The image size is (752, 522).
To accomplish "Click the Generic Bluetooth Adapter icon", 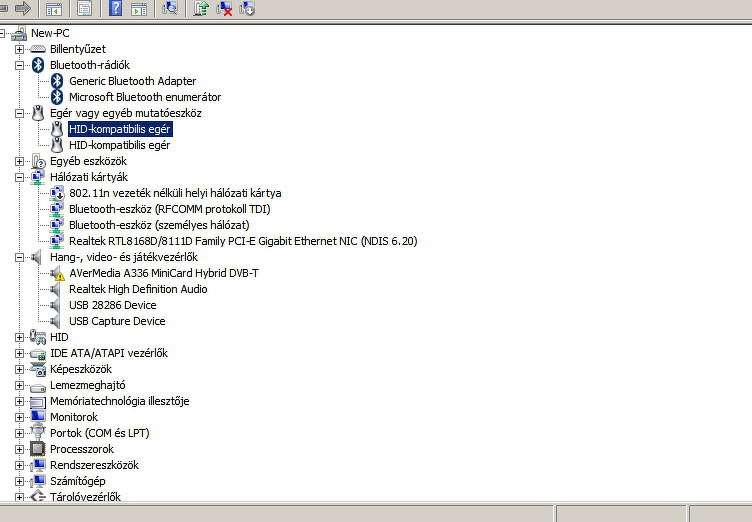I will pyautogui.click(x=57, y=81).
